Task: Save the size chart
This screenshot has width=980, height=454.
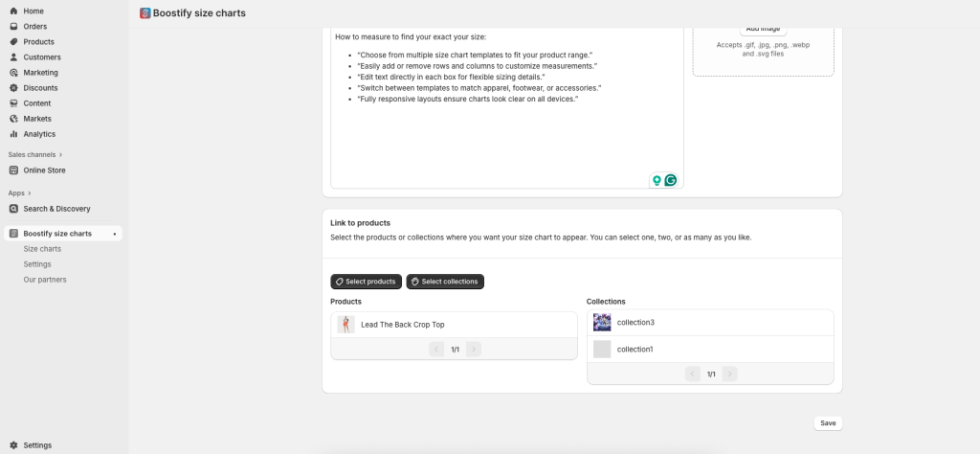Action: tap(828, 423)
